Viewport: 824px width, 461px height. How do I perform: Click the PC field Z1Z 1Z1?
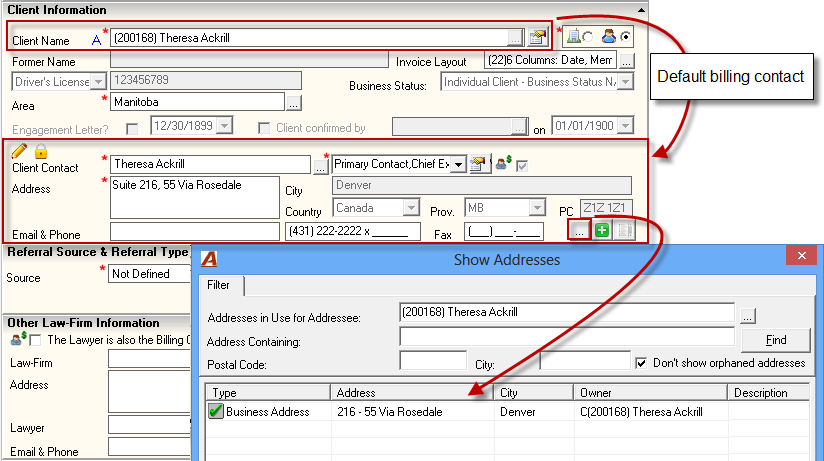[606, 208]
